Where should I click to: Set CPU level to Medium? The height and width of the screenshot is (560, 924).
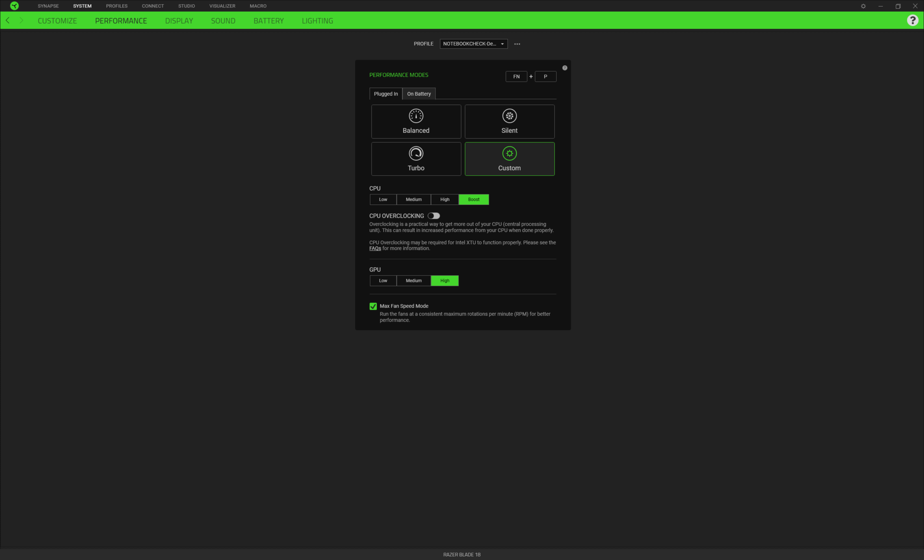[413, 200]
